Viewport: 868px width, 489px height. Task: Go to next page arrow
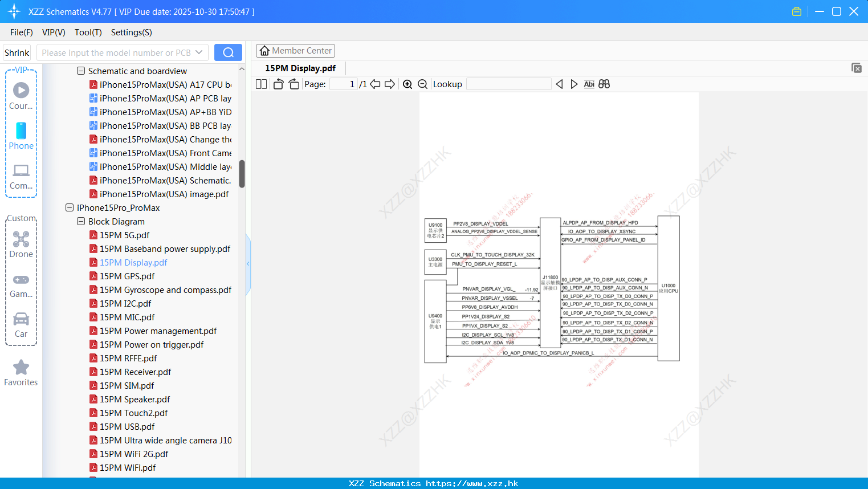point(390,84)
